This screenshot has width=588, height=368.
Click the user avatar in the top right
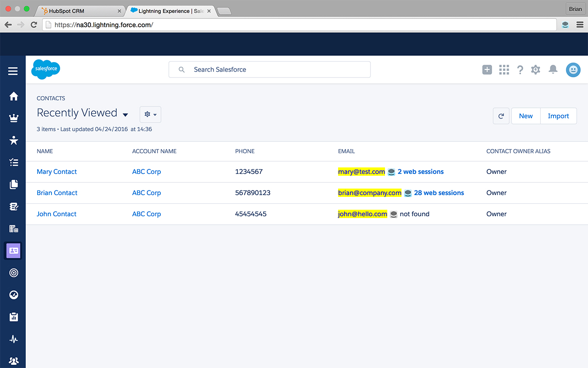pos(573,69)
